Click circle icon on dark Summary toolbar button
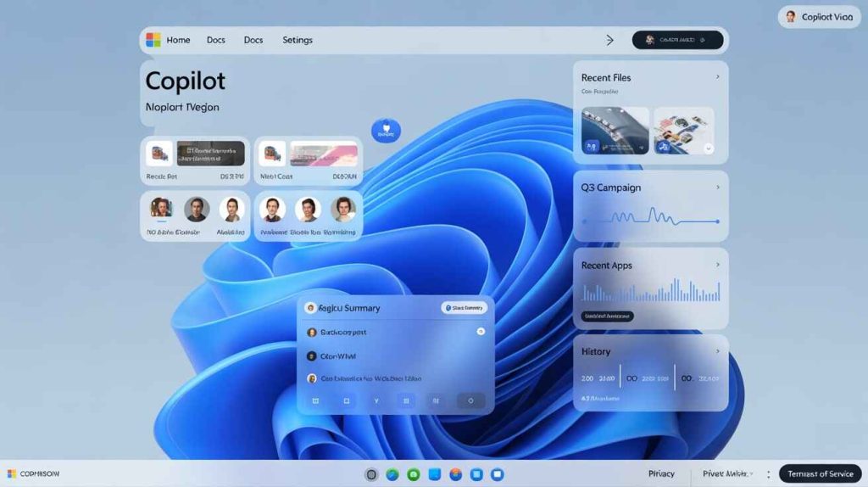The width and height of the screenshot is (868, 487). click(x=470, y=400)
